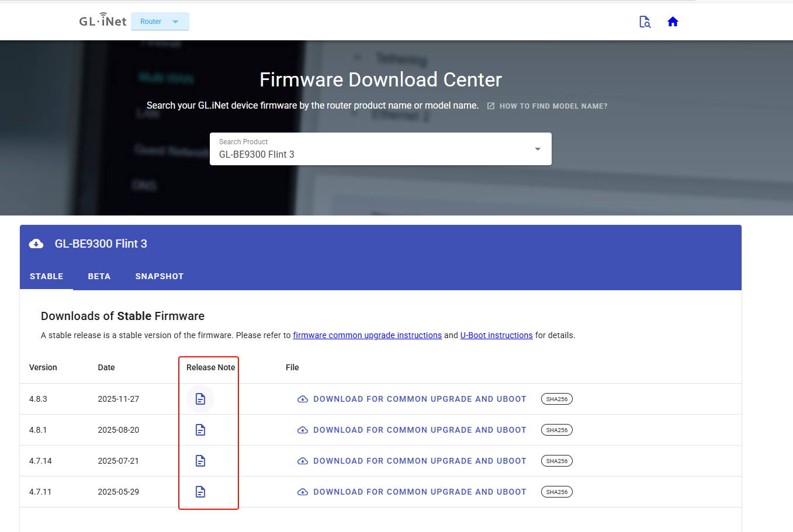Open release note for version 4.8.1

click(x=200, y=430)
